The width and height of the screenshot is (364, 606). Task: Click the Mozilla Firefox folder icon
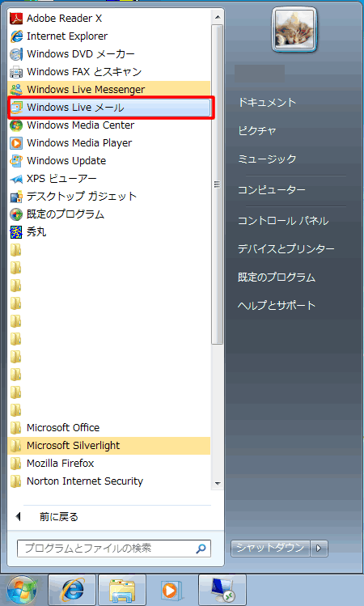16,463
